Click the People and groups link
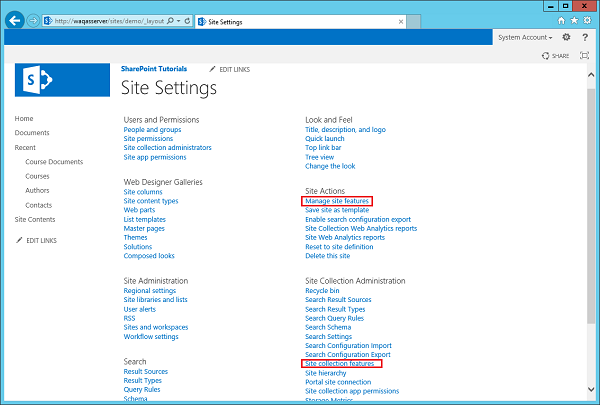The width and height of the screenshot is (600, 405). 153,130
